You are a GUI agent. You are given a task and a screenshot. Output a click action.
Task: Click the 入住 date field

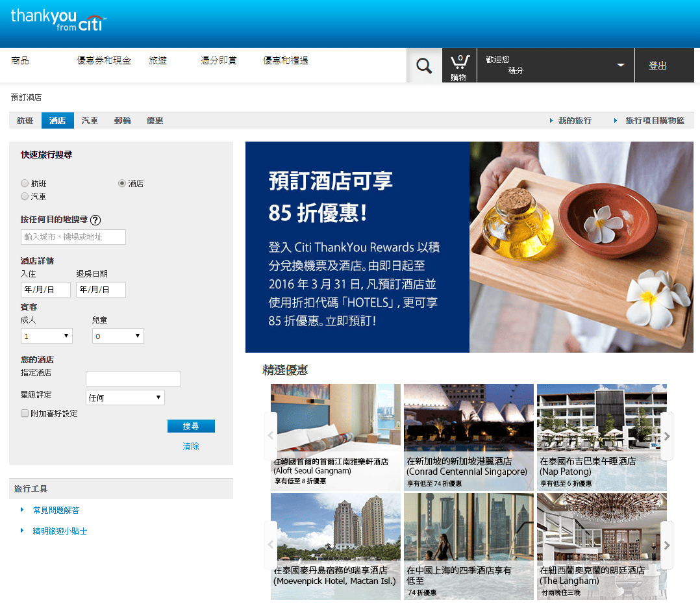[45, 289]
